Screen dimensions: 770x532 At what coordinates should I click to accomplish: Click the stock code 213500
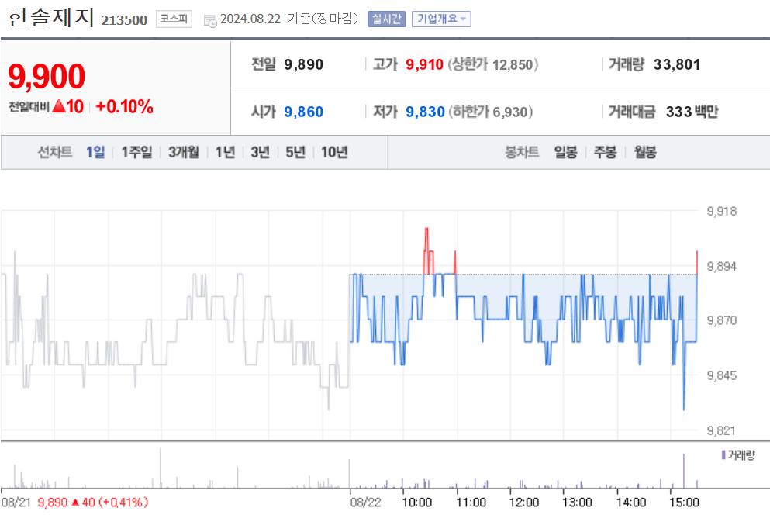(124, 20)
